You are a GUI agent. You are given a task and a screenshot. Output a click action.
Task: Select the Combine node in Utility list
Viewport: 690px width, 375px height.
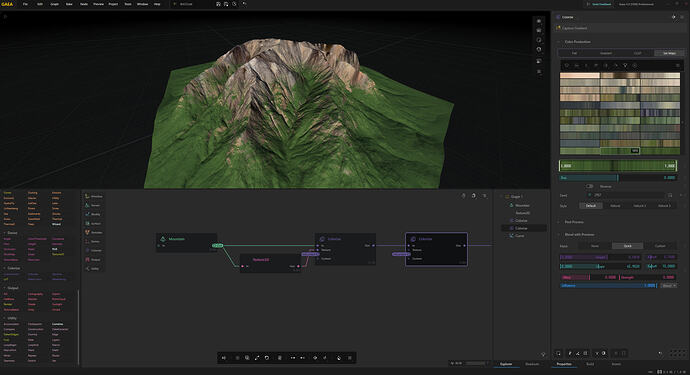[58, 324]
